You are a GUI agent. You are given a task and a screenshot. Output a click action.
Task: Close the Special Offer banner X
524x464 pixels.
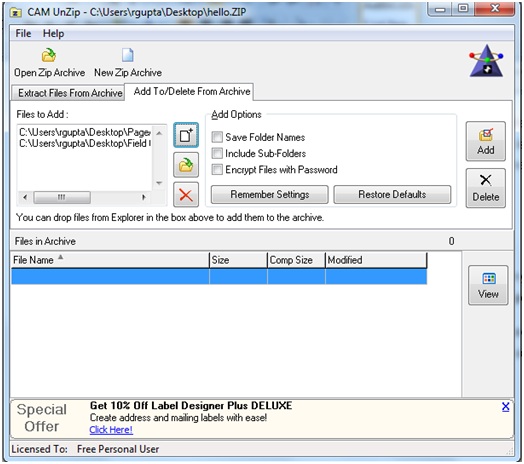[x=505, y=407]
